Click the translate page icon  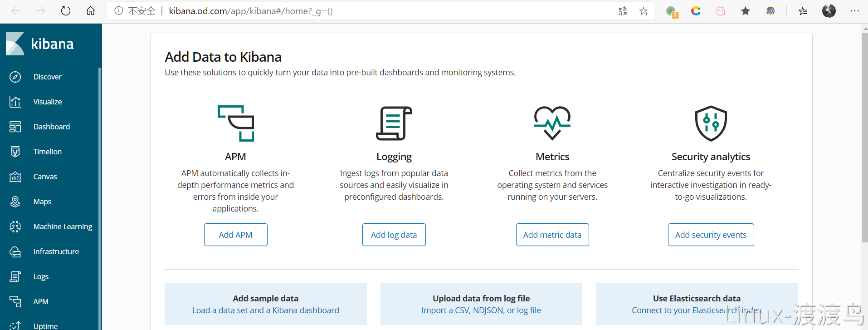tap(623, 11)
